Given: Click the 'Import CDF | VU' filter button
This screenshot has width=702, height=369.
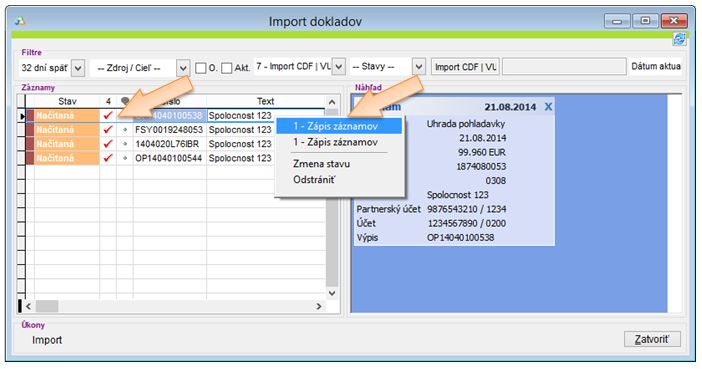Looking at the screenshot, I should tap(465, 67).
